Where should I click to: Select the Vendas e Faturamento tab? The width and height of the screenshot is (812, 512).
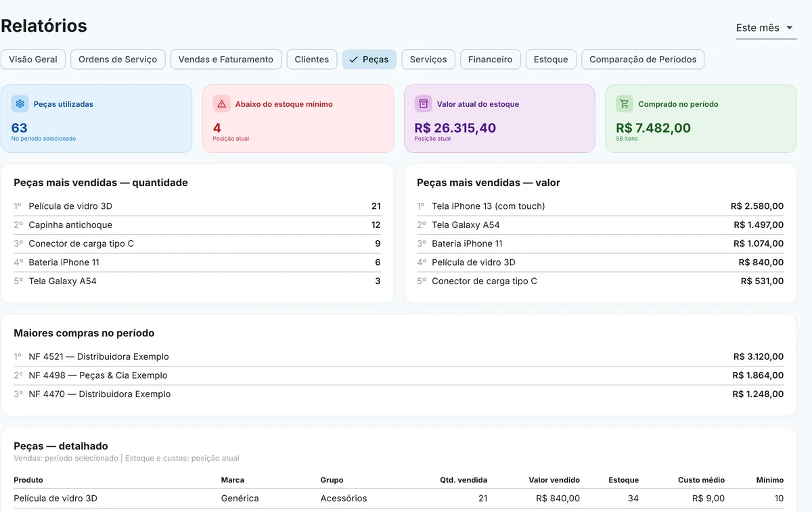click(x=226, y=60)
